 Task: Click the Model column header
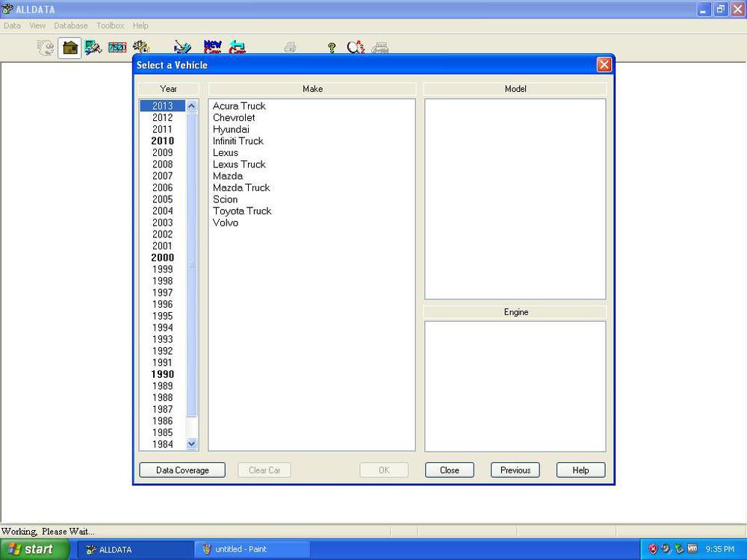click(x=515, y=89)
